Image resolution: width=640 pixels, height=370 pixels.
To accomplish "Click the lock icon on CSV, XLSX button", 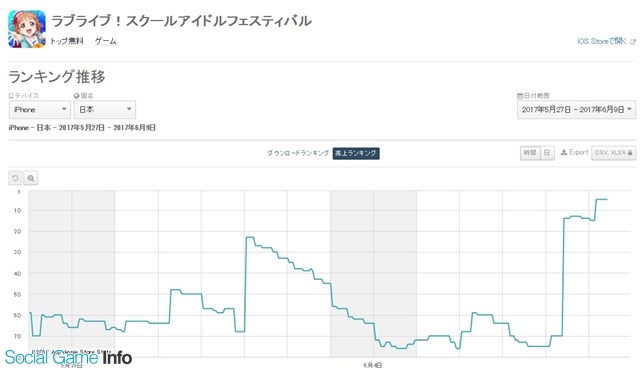I will pyautogui.click(x=630, y=153).
